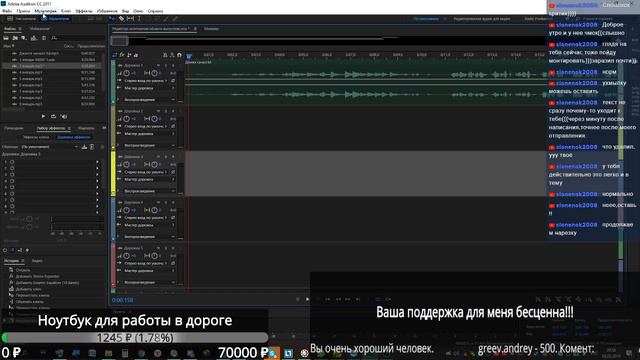This screenshot has width=640, height=360.
Task: Play the selected file in Files panel preview
Action: 43,116
